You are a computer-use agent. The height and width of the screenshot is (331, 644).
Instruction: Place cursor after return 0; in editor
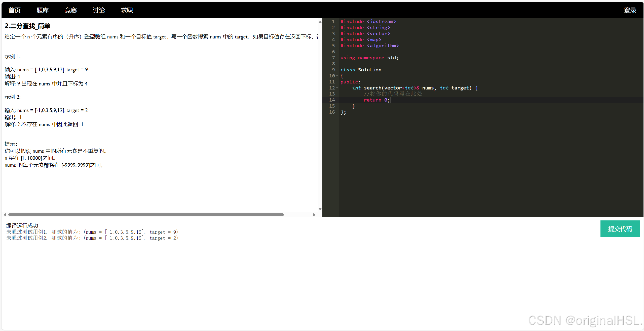(x=390, y=100)
